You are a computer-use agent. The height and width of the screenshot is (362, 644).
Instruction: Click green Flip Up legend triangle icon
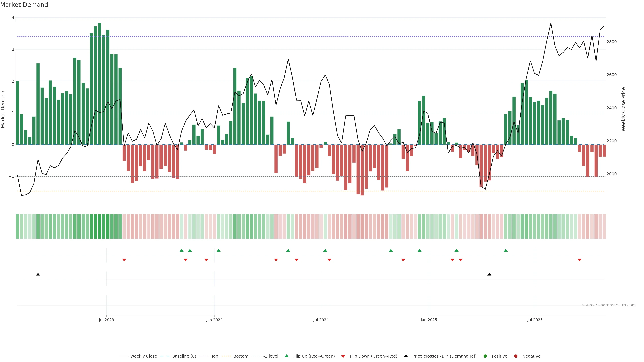pyautogui.click(x=287, y=356)
